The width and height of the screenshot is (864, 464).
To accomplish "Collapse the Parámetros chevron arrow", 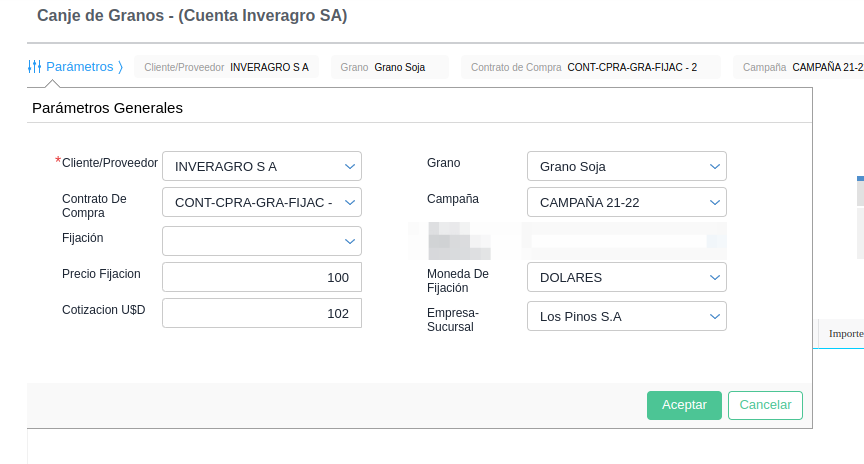I will pyautogui.click(x=121, y=67).
